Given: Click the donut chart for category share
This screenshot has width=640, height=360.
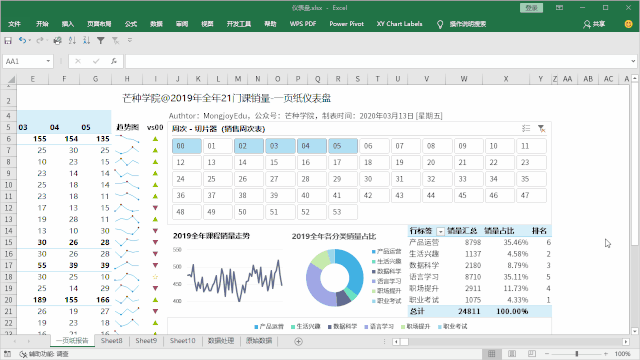Looking at the screenshot, I should pos(335,278).
